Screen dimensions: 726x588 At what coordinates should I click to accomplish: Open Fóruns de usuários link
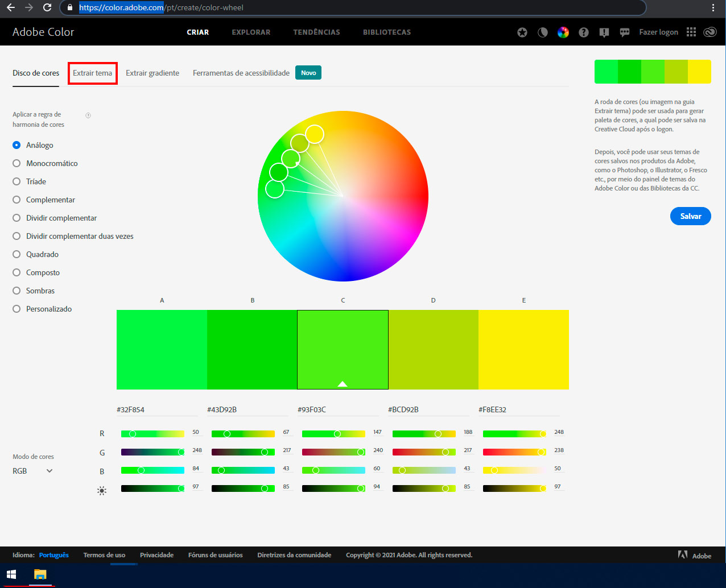(216, 555)
